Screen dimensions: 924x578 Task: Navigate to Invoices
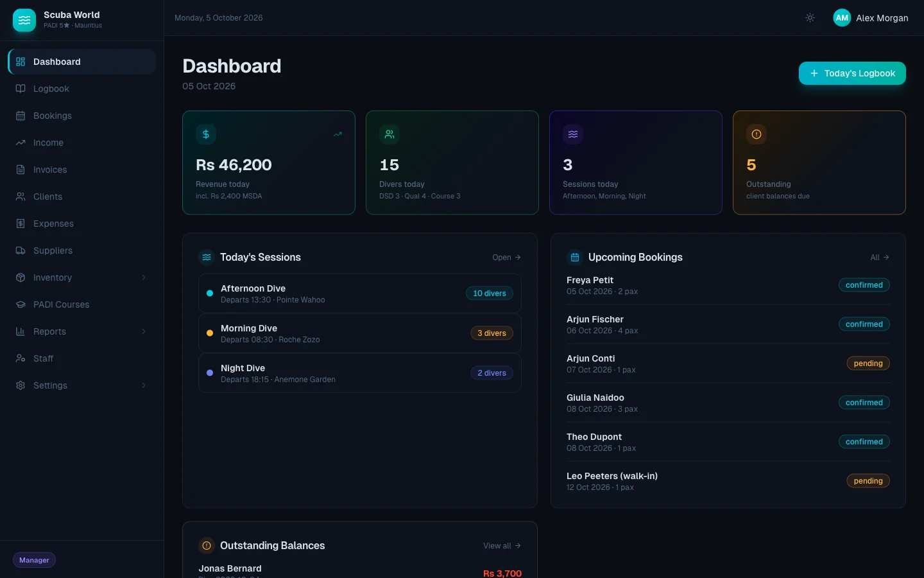click(82, 170)
